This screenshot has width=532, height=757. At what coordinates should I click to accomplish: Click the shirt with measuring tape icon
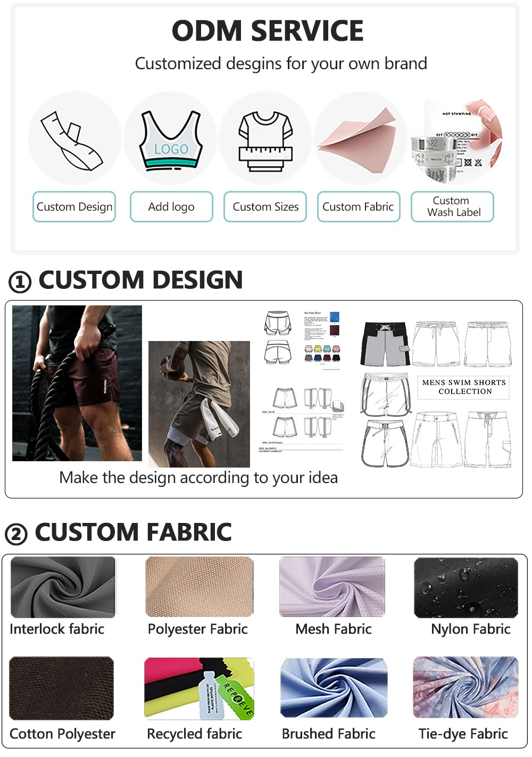[x=265, y=140]
